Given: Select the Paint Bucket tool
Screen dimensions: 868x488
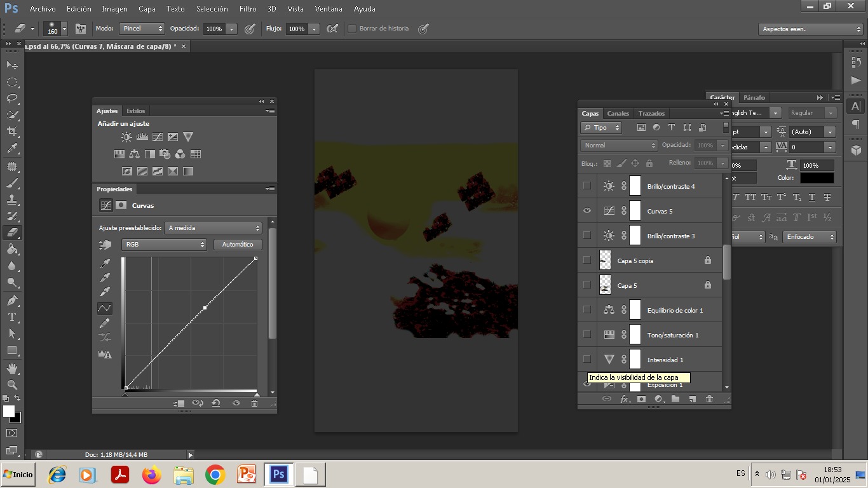Looking at the screenshot, I should pyautogui.click(x=12, y=250).
